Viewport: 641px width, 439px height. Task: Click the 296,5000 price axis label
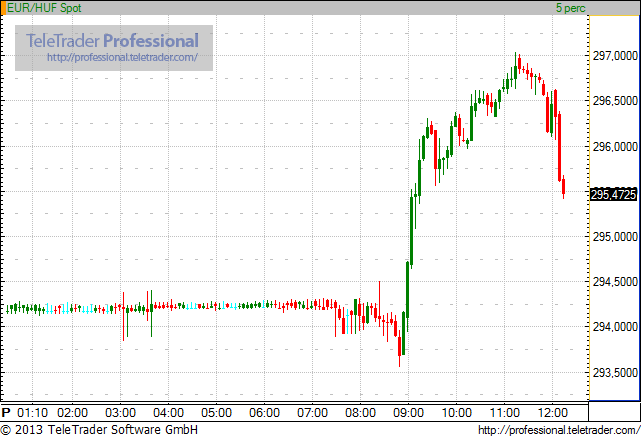point(615,101)
